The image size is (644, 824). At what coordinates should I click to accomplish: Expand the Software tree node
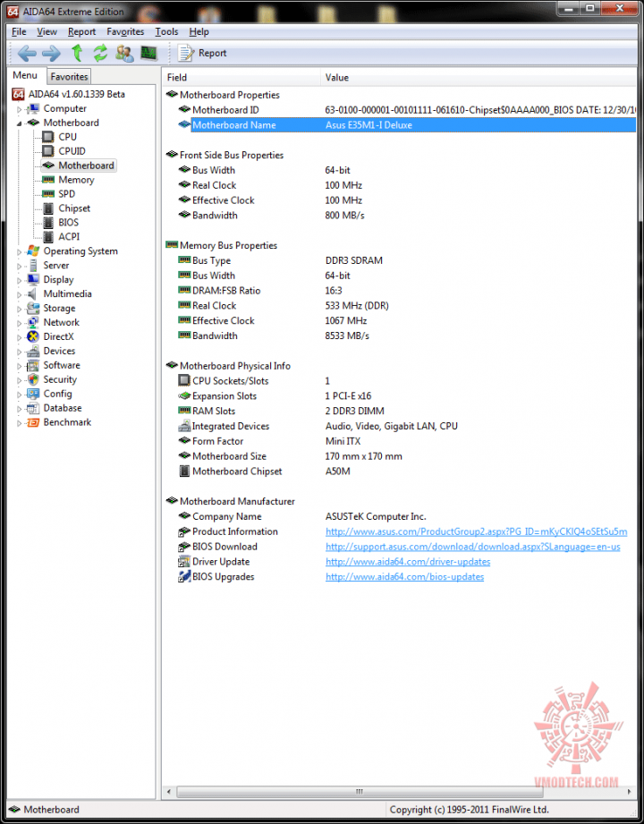(x=20, y=366)
